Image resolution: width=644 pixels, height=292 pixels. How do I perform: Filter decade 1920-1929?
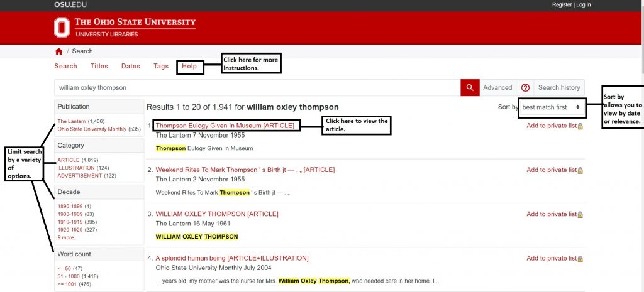tap(70, 230)
